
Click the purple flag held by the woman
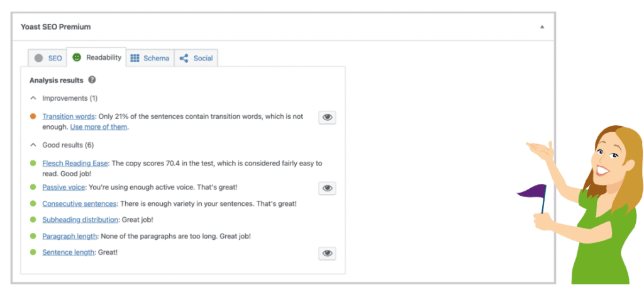[531, 189]
